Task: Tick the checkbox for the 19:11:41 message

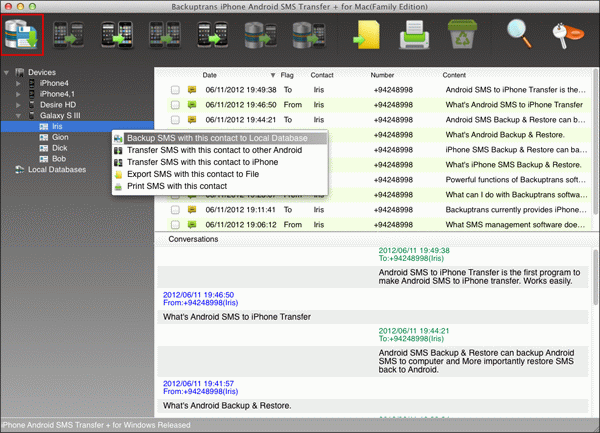Action: [175, 210]
